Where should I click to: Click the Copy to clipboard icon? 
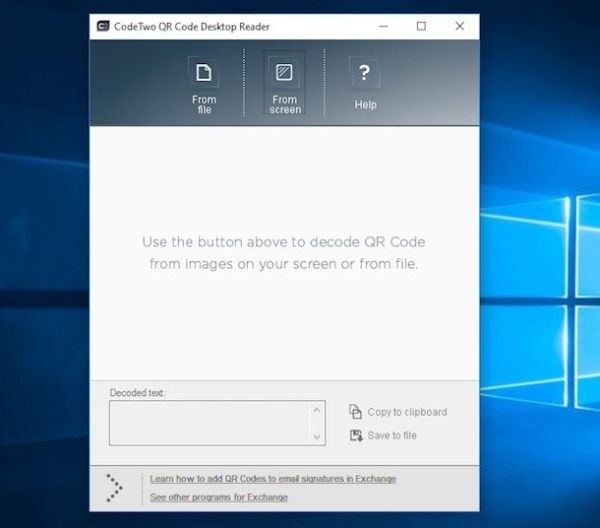[355, 412]
